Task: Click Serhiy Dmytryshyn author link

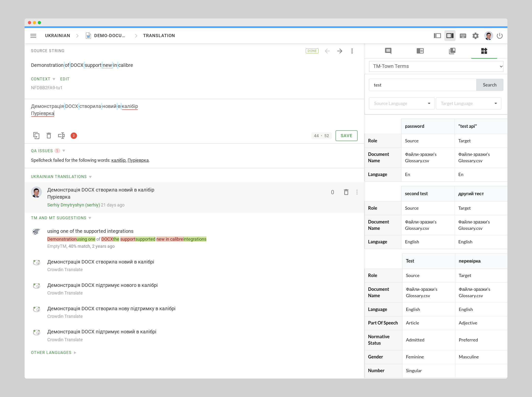Action: pos(74,205)
